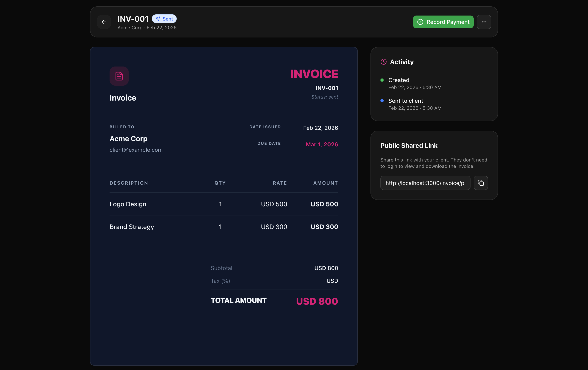
Task: Click the Sent status badge
Action: click(x=164, y=19)
